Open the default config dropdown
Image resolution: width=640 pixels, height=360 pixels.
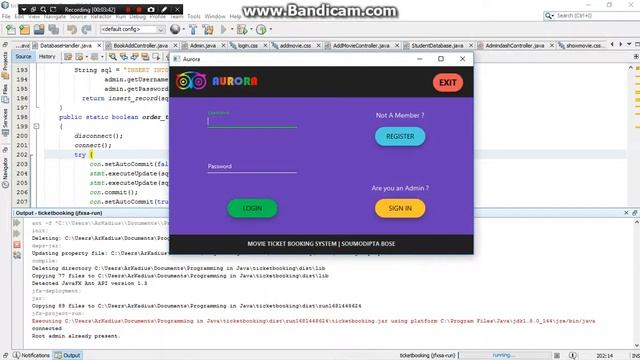point(160,29)
